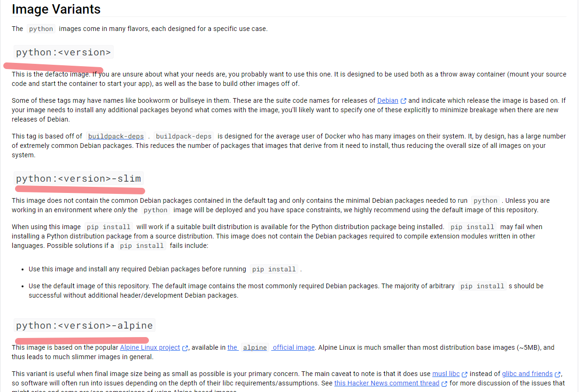Click the external-link icon next to musl libc
The height and width of the screenshot is (392, 582).
(x=465, y=375)
